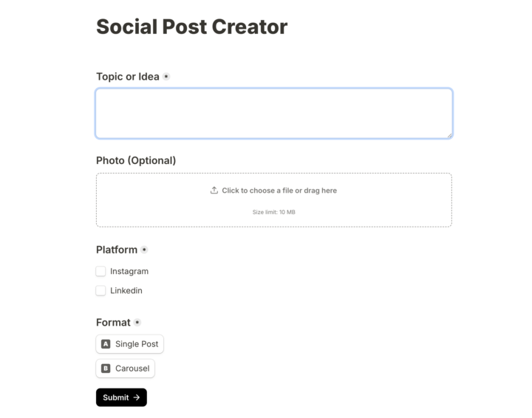Click the Social Post Creator heading
Viewport: 532px width, 418px height.
tap(191, 27)
